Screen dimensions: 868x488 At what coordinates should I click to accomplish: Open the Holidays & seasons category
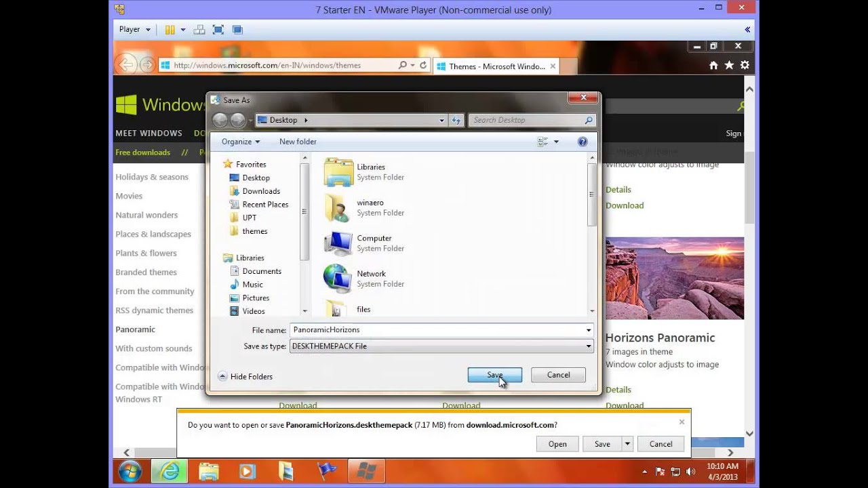click(152, 177)
